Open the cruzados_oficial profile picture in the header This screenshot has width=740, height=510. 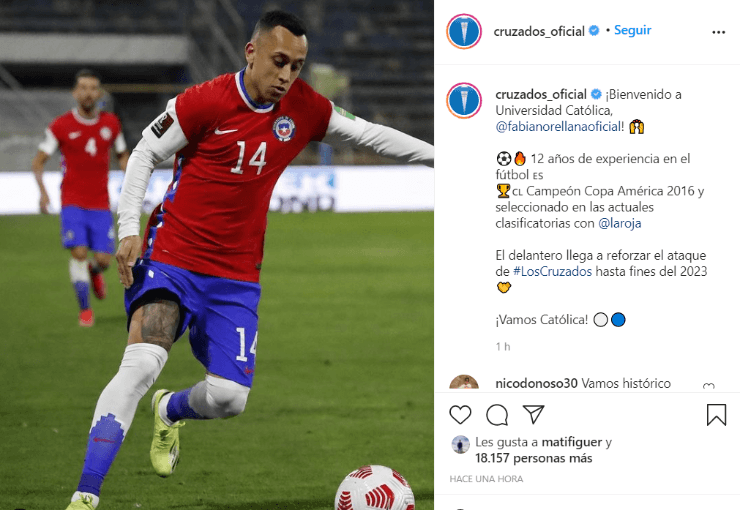pos(464,32)
